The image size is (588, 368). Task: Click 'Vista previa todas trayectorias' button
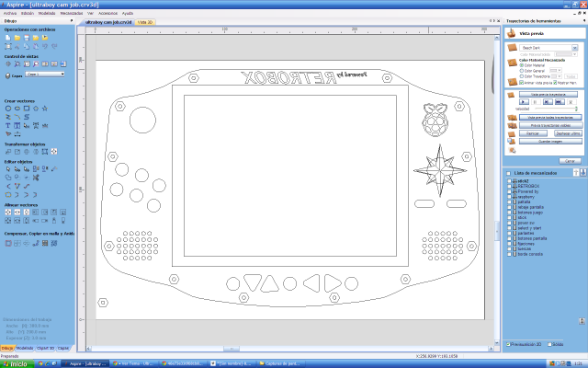click(550, 118)
